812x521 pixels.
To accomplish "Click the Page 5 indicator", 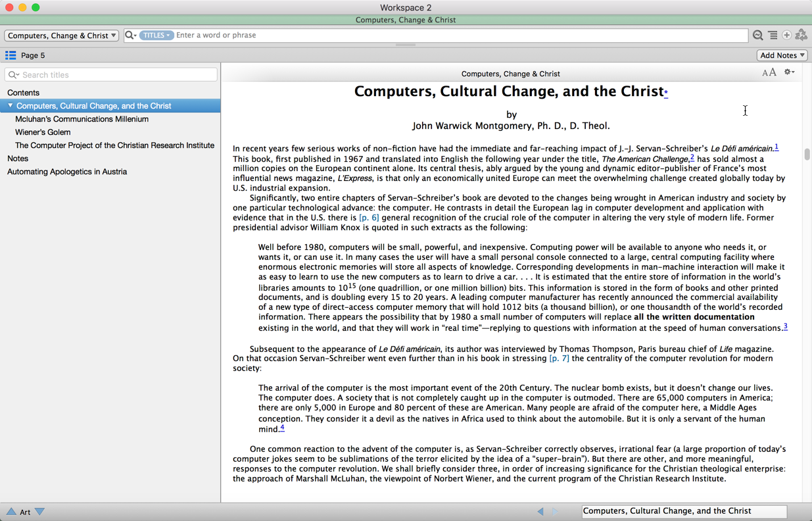I will tap(33, 55).
